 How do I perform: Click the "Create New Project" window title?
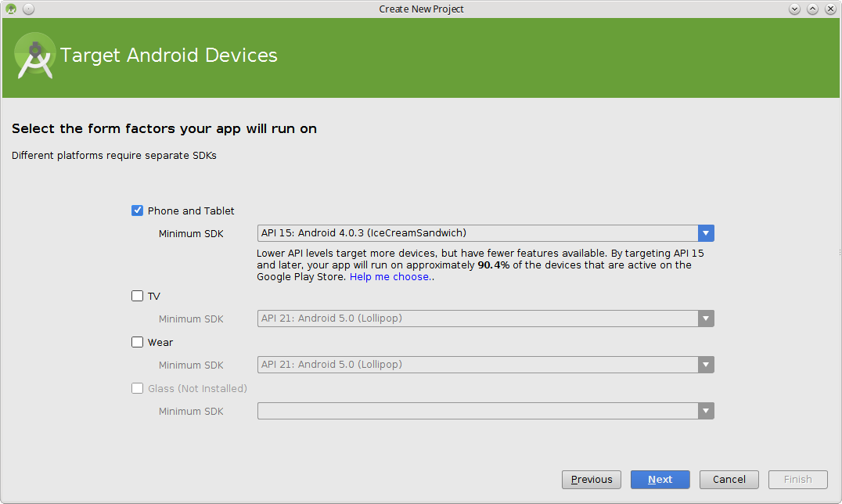tap(421, 9)
